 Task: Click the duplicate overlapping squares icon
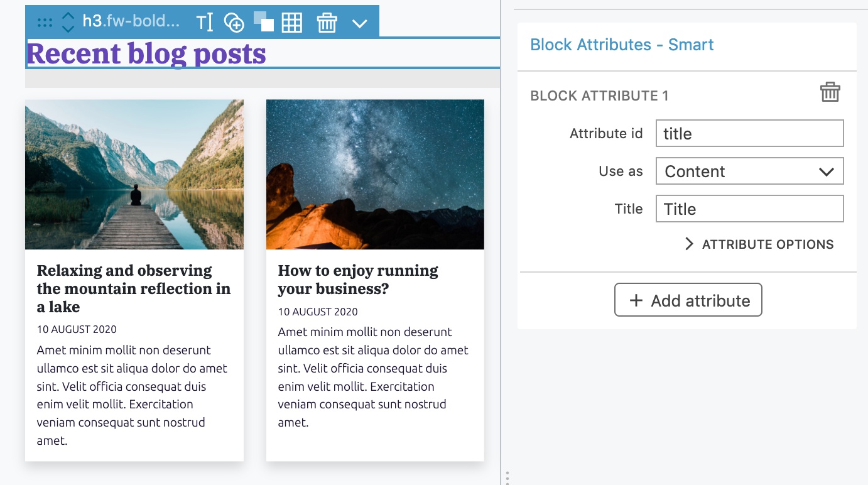264,21
